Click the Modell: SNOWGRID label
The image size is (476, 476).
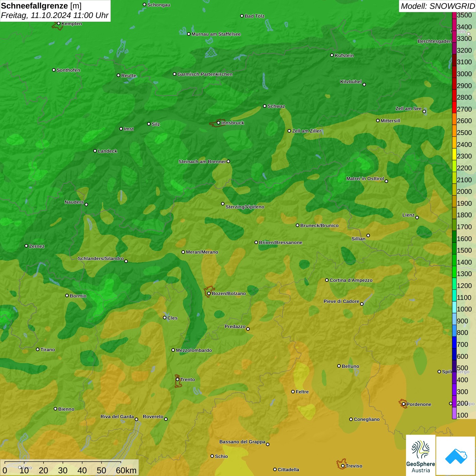coord(438,6)
